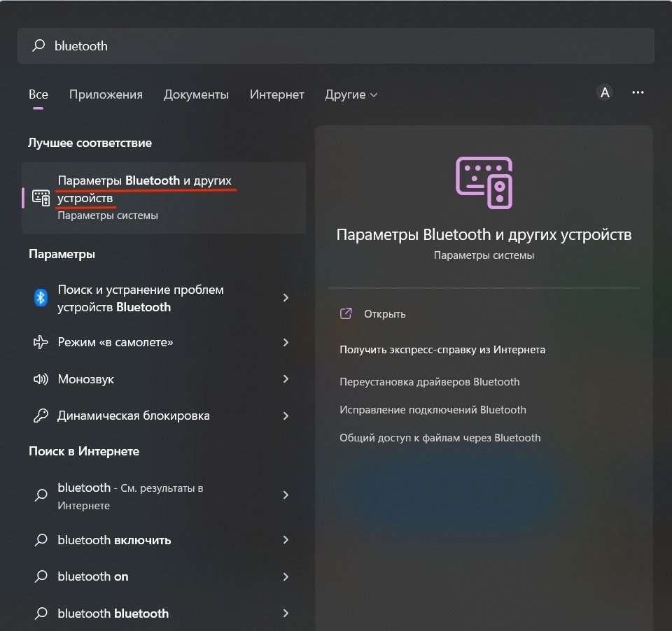Open the three-dot more options menu

pos(638,92)
